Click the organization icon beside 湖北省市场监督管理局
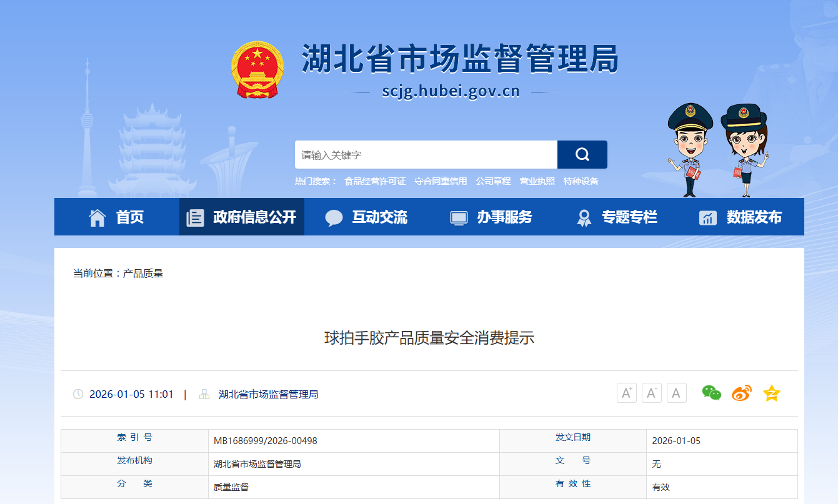838x504 pixels. point(204,394)
